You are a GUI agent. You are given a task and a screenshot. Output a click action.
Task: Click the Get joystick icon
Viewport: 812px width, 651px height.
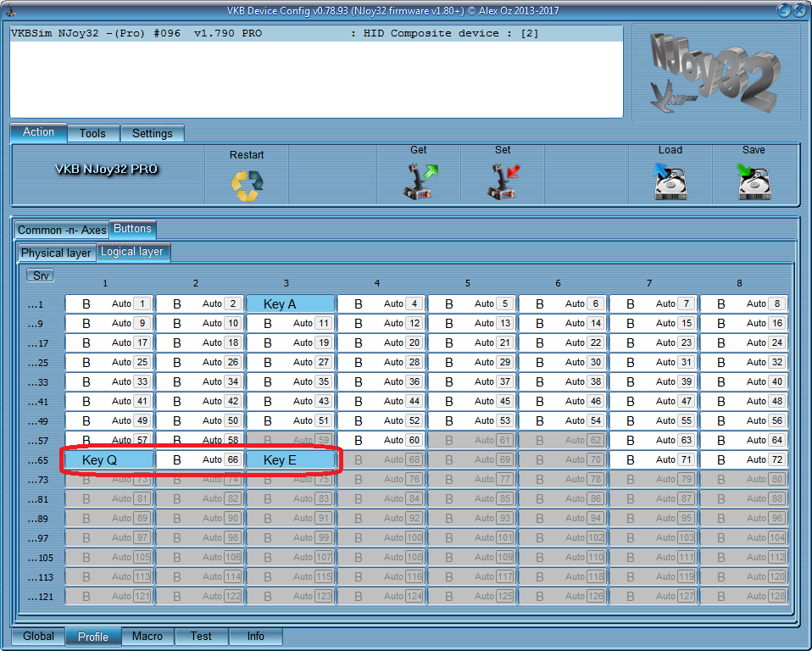coord(419,181)
